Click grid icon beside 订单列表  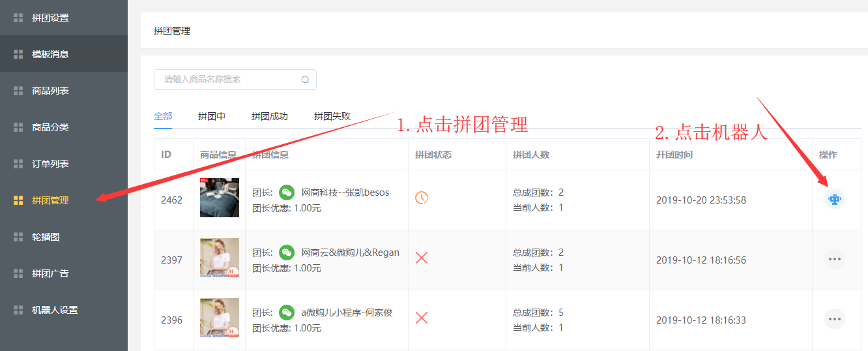point(18,164)
